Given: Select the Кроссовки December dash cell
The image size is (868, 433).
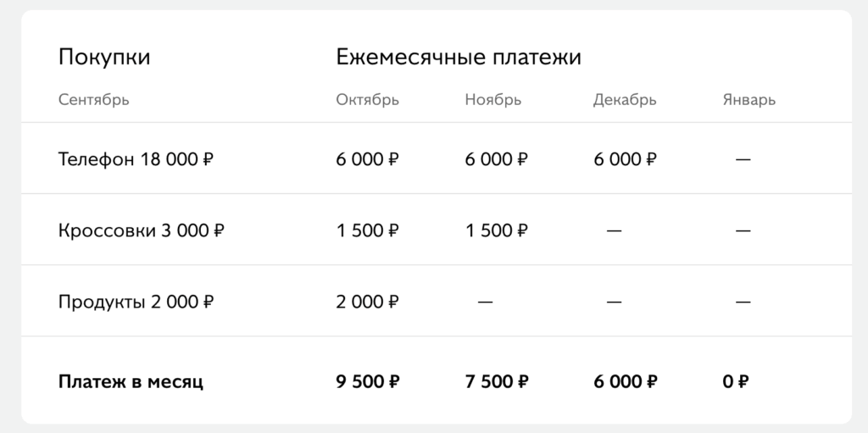Looking at the screenshot, I should point(614,230).
